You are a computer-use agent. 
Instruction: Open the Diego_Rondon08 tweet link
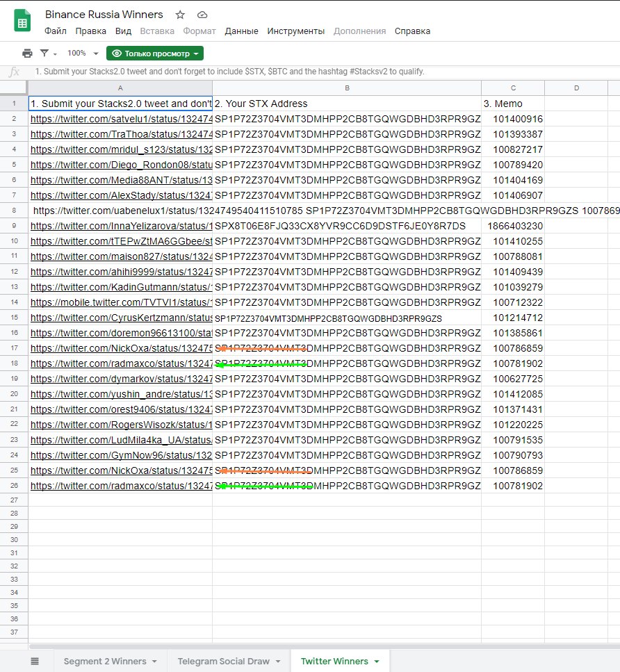coord(122,165)
